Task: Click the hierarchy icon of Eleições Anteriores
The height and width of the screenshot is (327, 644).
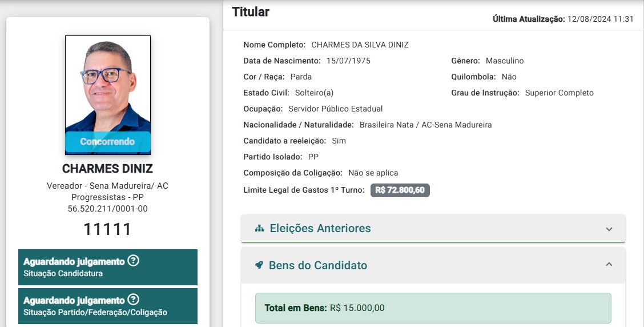Action: [259, 228]
